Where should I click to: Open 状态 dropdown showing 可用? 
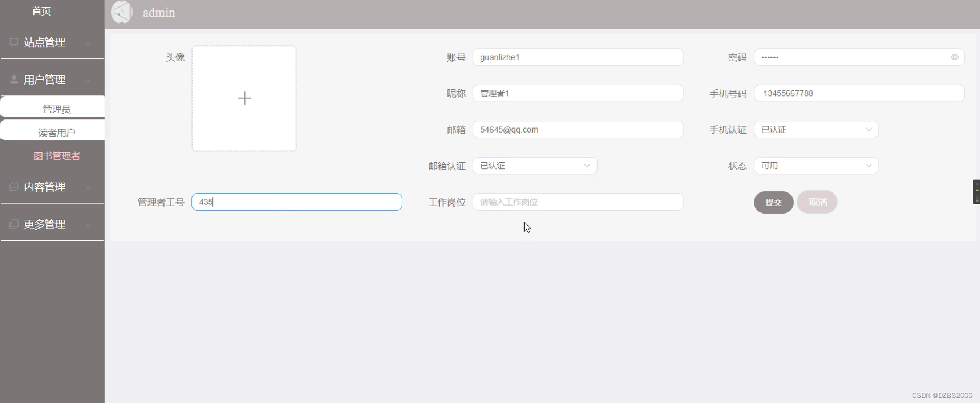816,166
